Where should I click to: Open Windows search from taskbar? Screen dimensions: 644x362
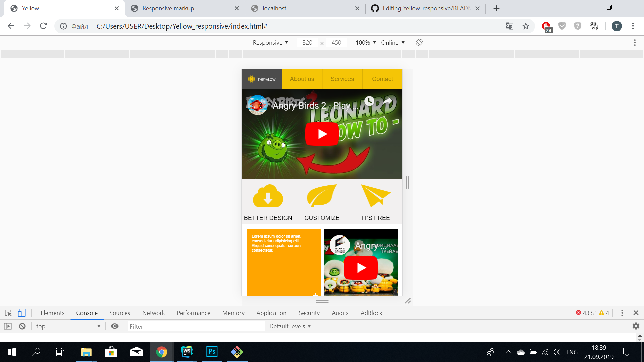click(x=36, y=352)
